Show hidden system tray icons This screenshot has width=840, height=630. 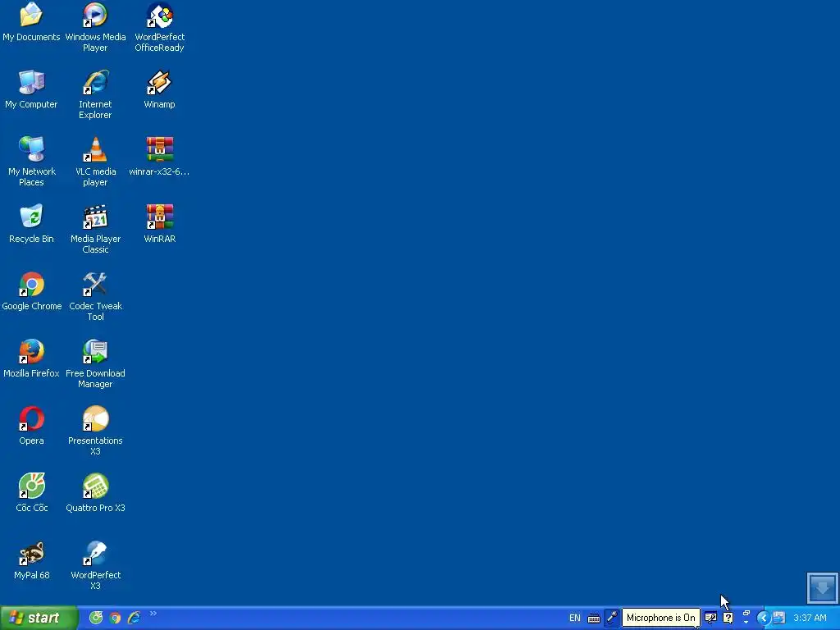[764, 619]
